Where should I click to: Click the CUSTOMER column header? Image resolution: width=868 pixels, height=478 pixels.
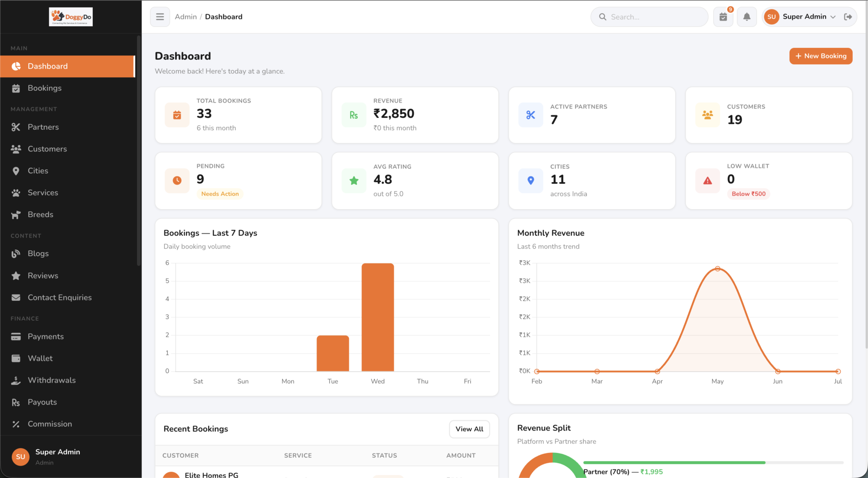[x=181, y=456]
